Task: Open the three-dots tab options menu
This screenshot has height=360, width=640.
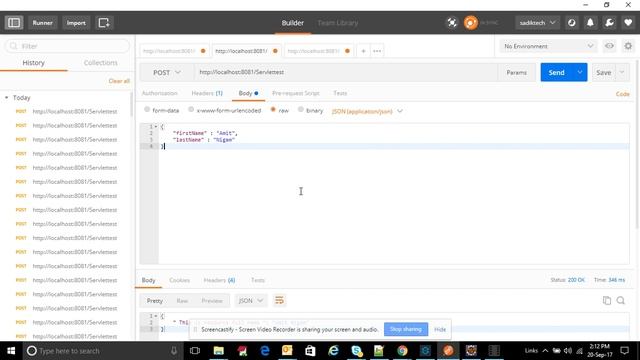Action: tap(377, 51)
